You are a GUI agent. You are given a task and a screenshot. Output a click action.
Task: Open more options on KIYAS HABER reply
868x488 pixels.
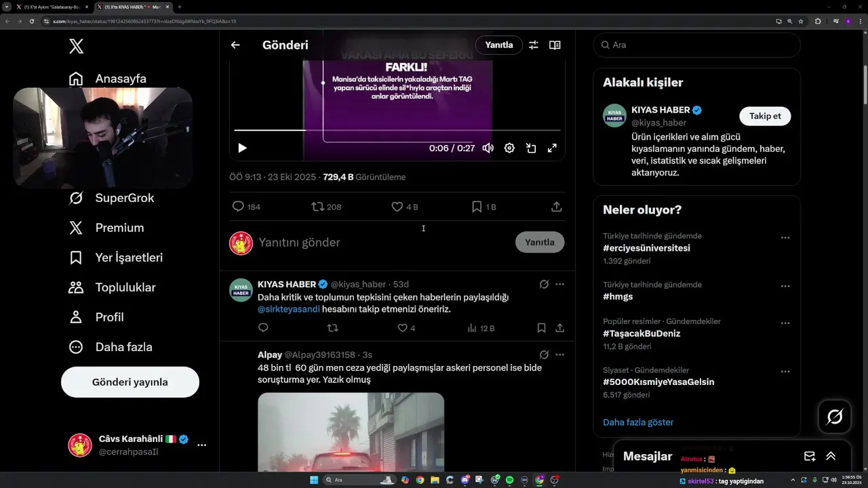[560, 284]
